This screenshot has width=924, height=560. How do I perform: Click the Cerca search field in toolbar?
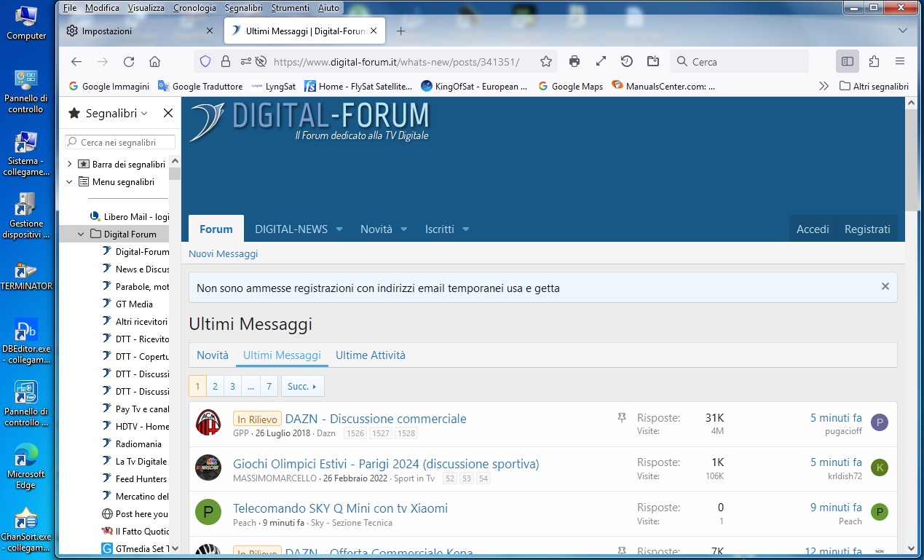click(x=739, y=62)
